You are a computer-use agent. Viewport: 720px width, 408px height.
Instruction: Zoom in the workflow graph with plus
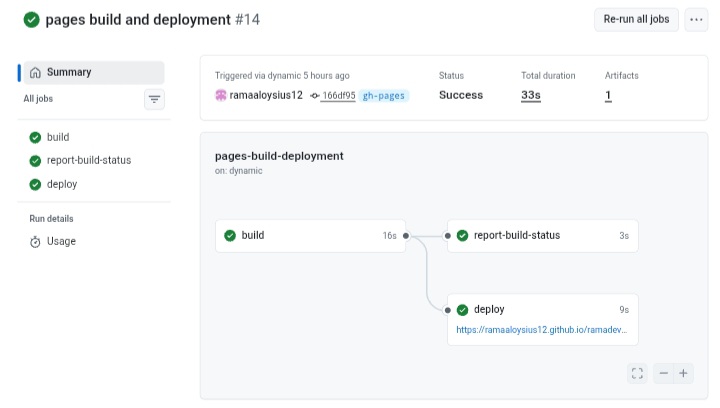click(684, 373)
